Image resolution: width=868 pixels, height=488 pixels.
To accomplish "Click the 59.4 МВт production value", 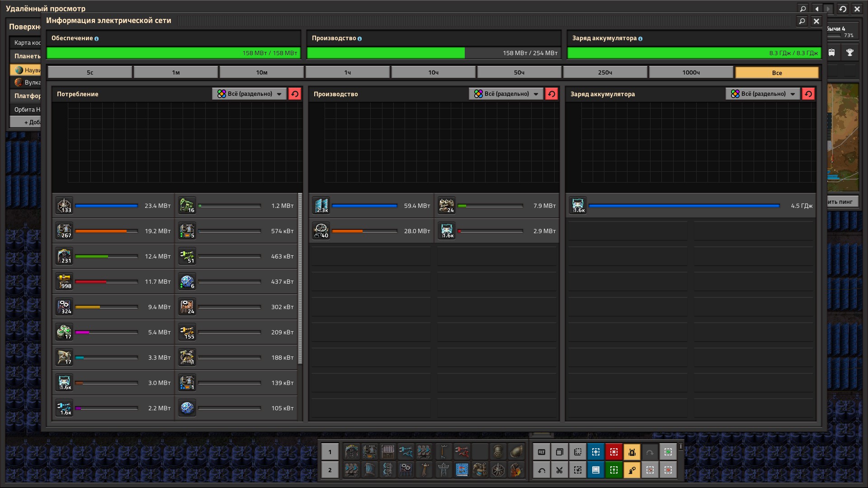I will click(417, 206).
